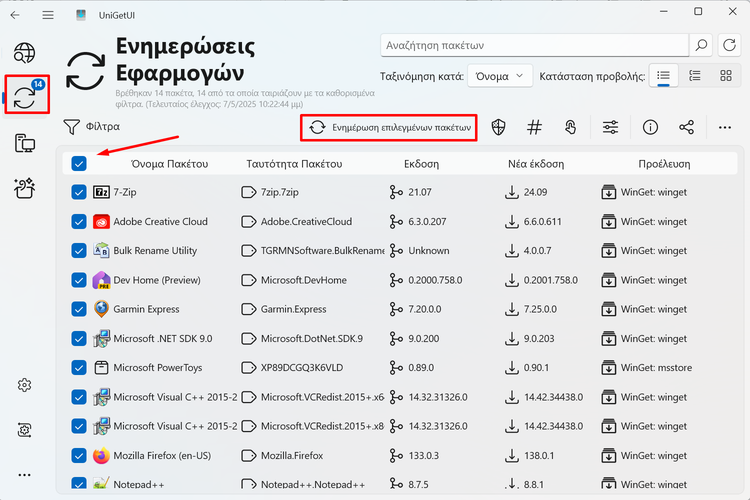The height and width of the screenshot is (500, 750).
Task: Select the 7-Zip package name
Action: (125, 192)
